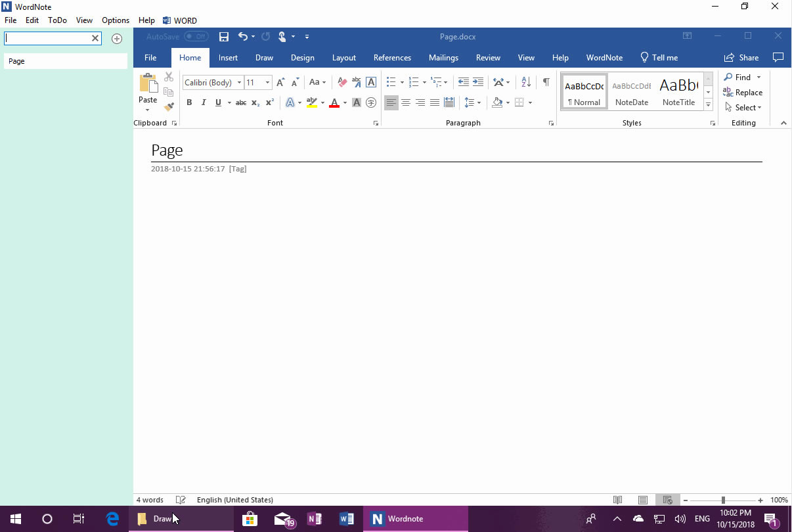
Task: Switch to the Mailings ribbon tab
Action: tap(443, 58)
